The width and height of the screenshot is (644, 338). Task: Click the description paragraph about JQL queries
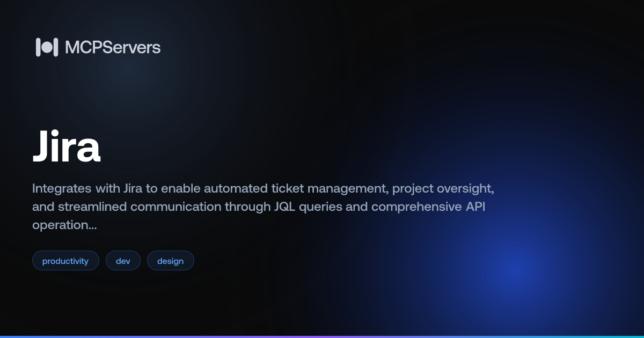point(263,206)
